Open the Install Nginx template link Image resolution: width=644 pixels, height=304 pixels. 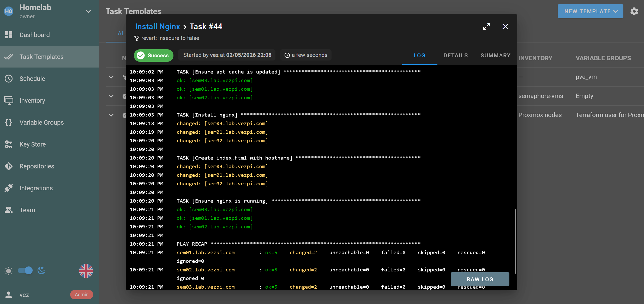point(158,27)
